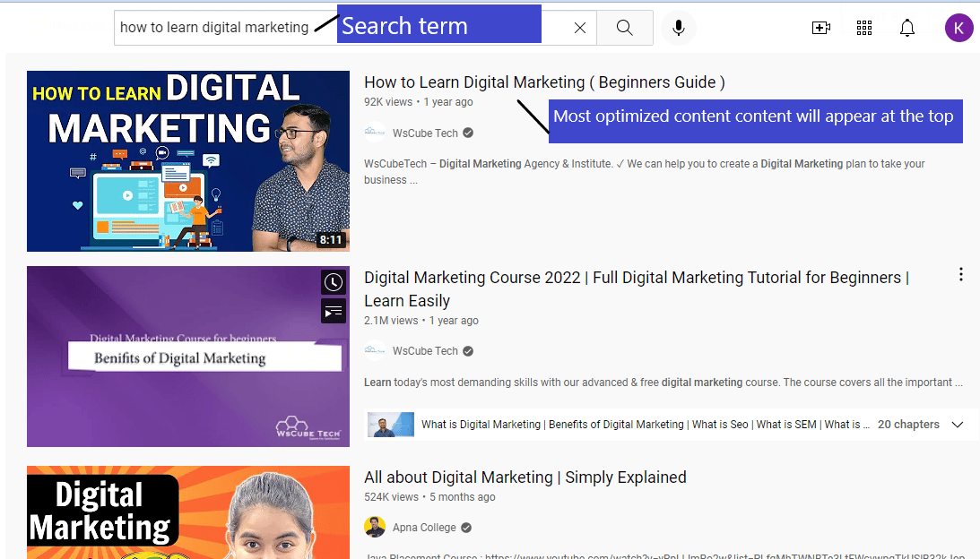Click the magnifier search button
Image resolution: width=980 pixels, height=559 pixels.
click(624, 28)
